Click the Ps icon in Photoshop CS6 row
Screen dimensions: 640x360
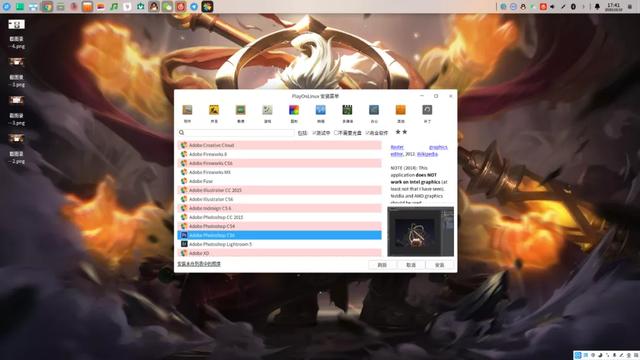tap(184, 235)
